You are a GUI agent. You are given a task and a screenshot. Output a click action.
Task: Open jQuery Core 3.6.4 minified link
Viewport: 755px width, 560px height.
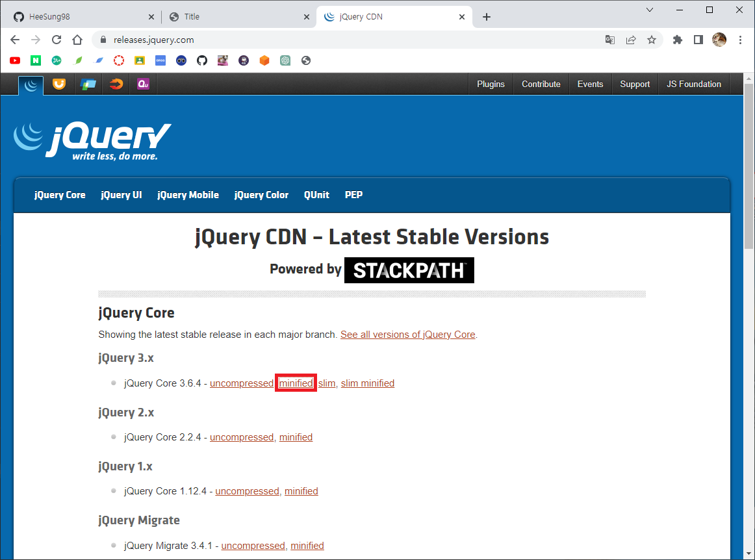tap(296, 383)
